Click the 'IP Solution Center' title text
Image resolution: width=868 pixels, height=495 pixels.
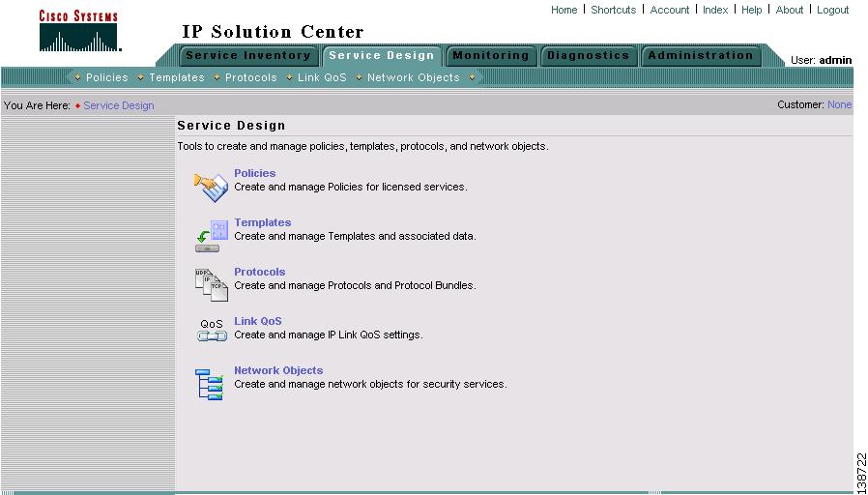click(x=273, y=32)
